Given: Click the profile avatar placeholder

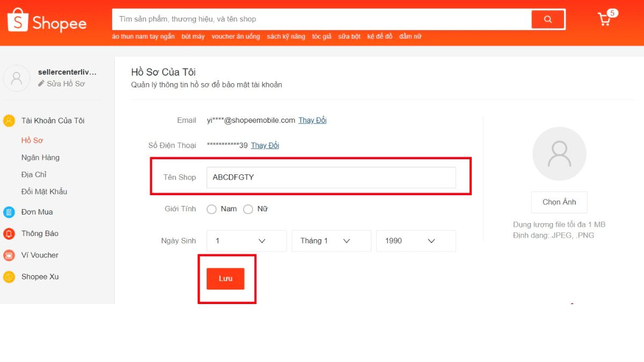Looking at the screenshot, I should click(559, 153).
